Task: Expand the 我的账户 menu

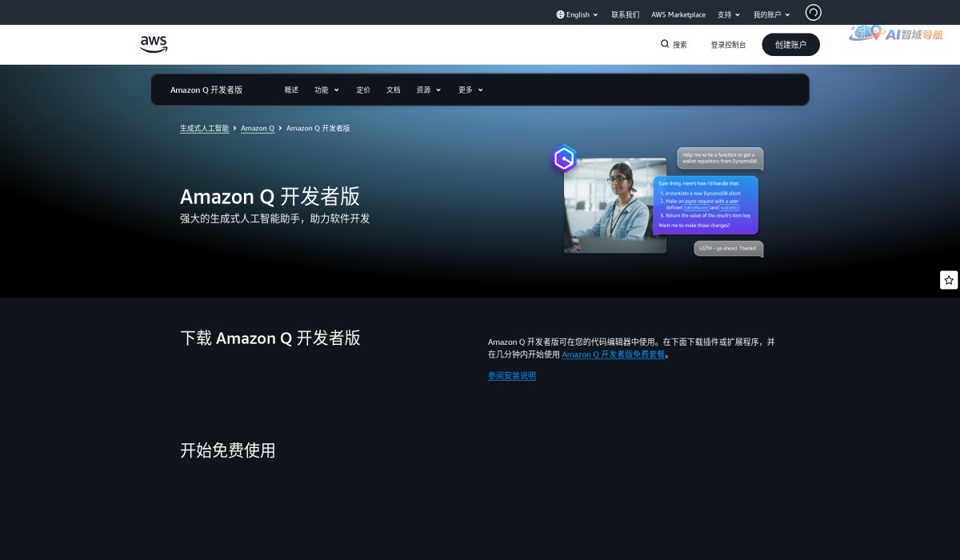Action: tap(770, 14)
